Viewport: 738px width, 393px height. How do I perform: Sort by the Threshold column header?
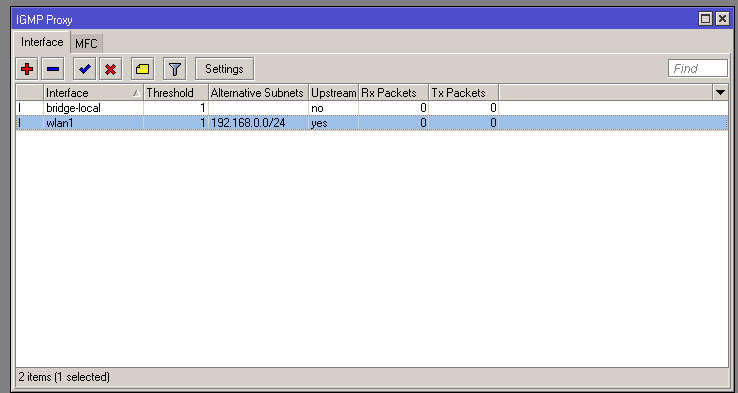coord(176,93)
